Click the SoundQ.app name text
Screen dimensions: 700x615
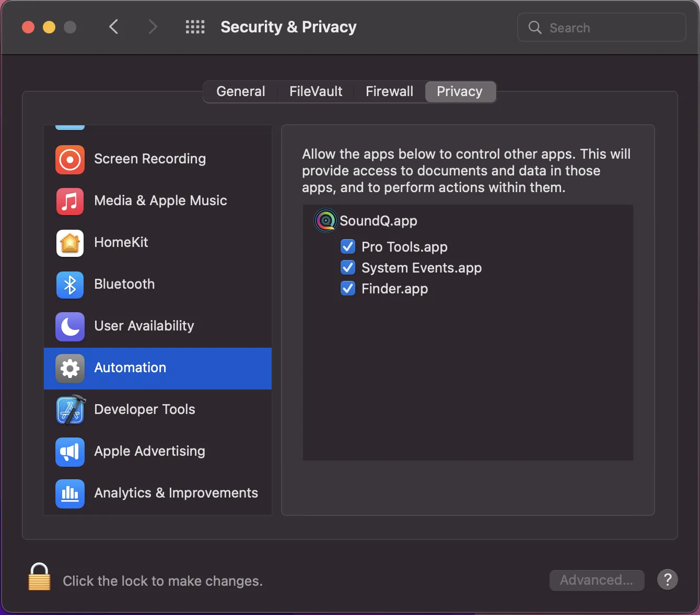point(379,221)
